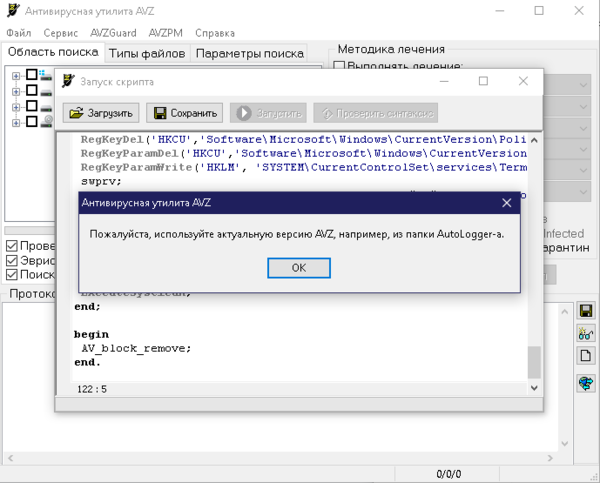The image size is (600, 483).
Task: Click the script editor scrollbar thumb
Action: [534, 362]
